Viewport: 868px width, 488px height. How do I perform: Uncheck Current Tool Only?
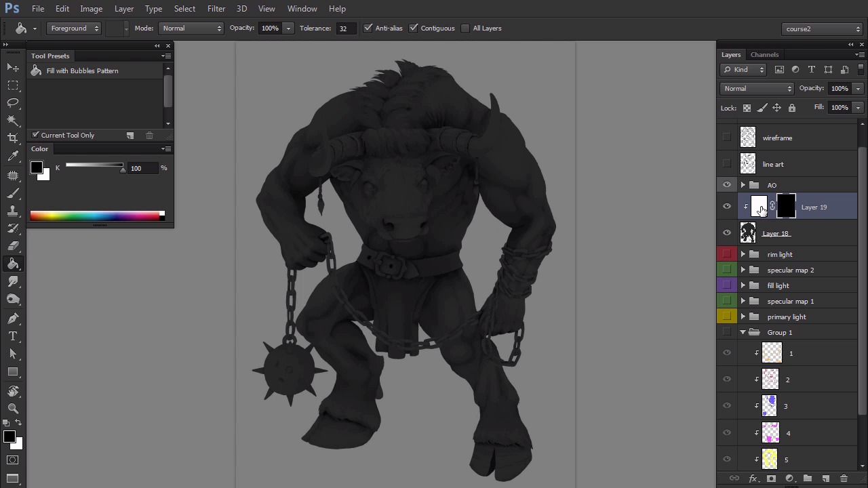(x=36, y=136)
